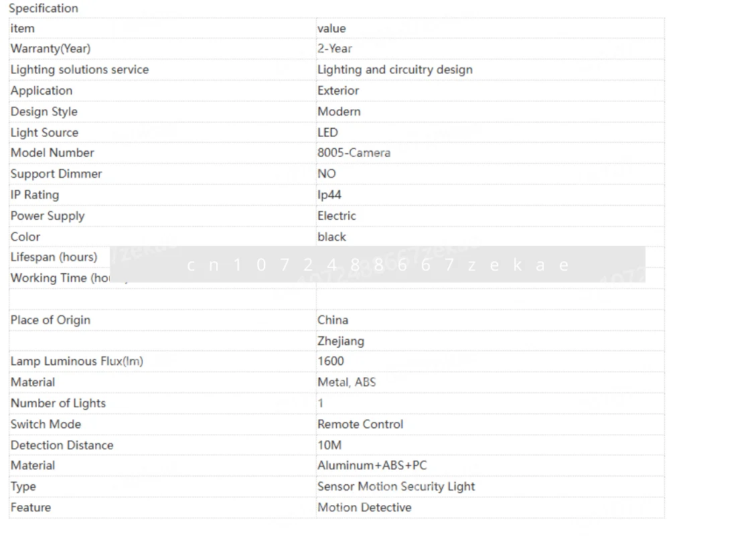Click the Support Dimmer label
Viewport: 756px width, 536px height.
click(x=56, y=174)
